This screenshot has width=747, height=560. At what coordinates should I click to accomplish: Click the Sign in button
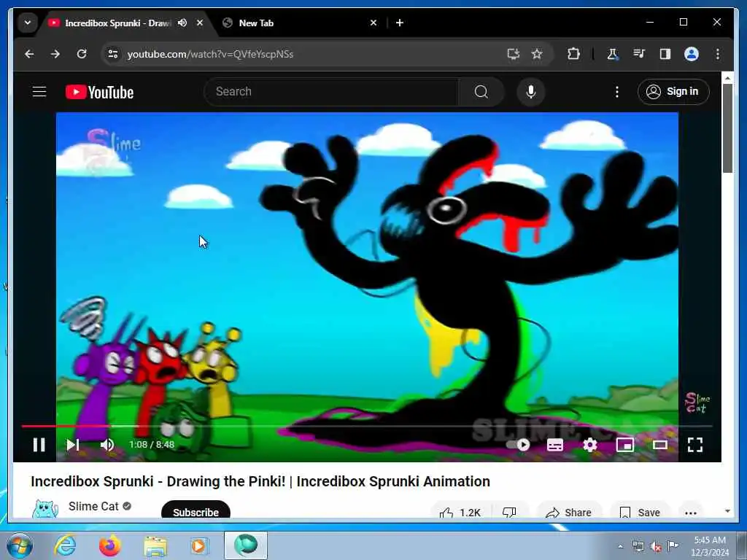pyautogui.click(x=673, y=91)
